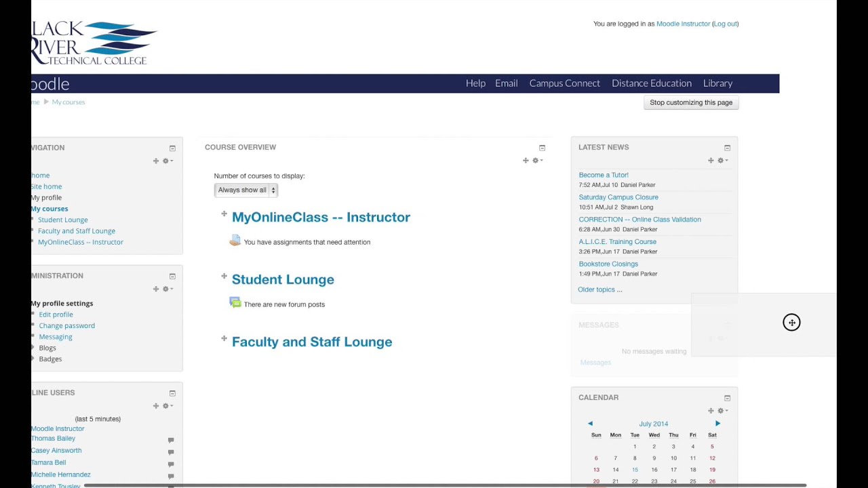This screenshot has width=868, height=488.
Task: Collapse the Course Overview block with its minus icon
Action: [x=542, y=148]
